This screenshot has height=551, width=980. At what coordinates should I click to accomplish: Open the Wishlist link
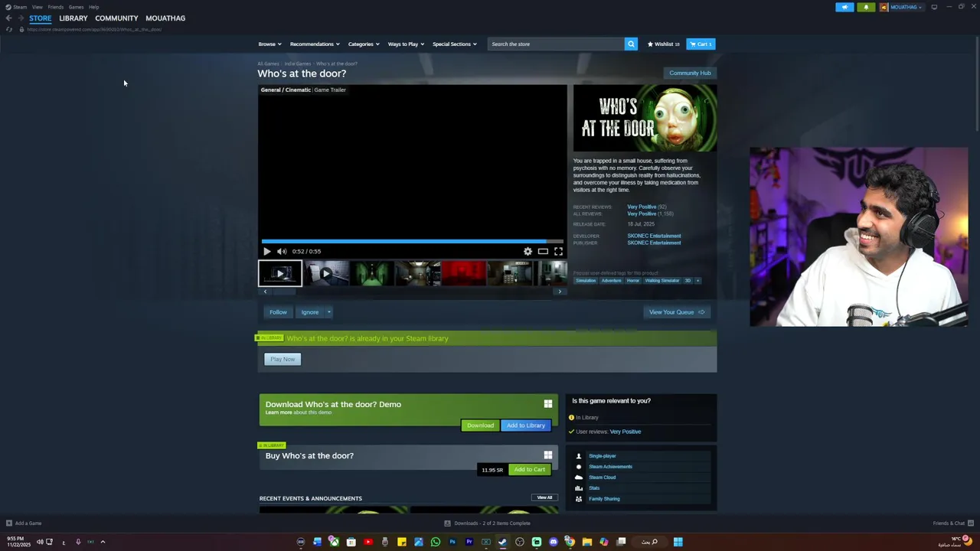pyautogui.click(x=663, y=44)
